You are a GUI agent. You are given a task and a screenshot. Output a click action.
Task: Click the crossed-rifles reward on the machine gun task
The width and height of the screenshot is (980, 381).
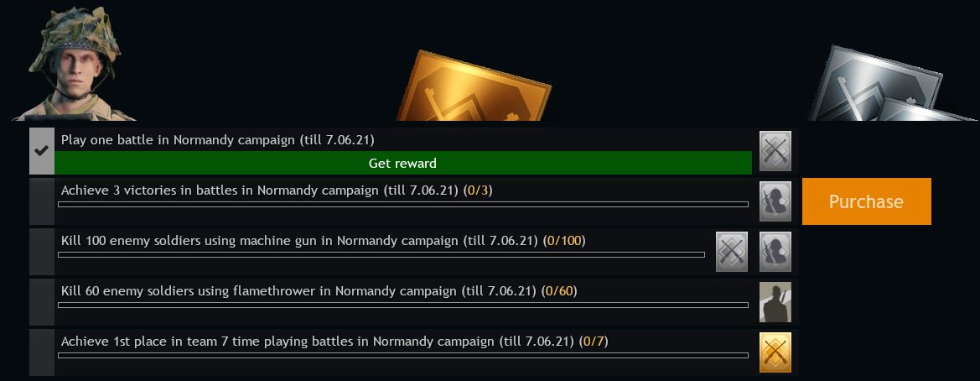tap(732, 252)
